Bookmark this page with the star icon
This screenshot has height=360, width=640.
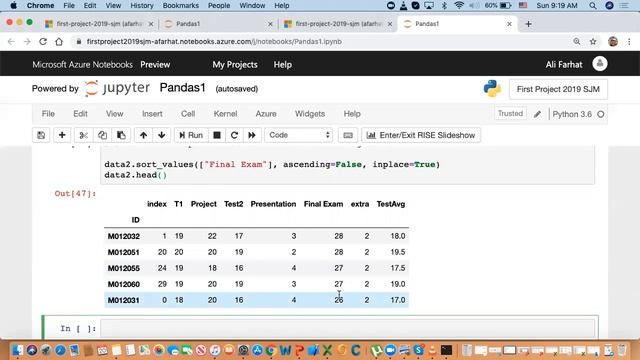593,42
